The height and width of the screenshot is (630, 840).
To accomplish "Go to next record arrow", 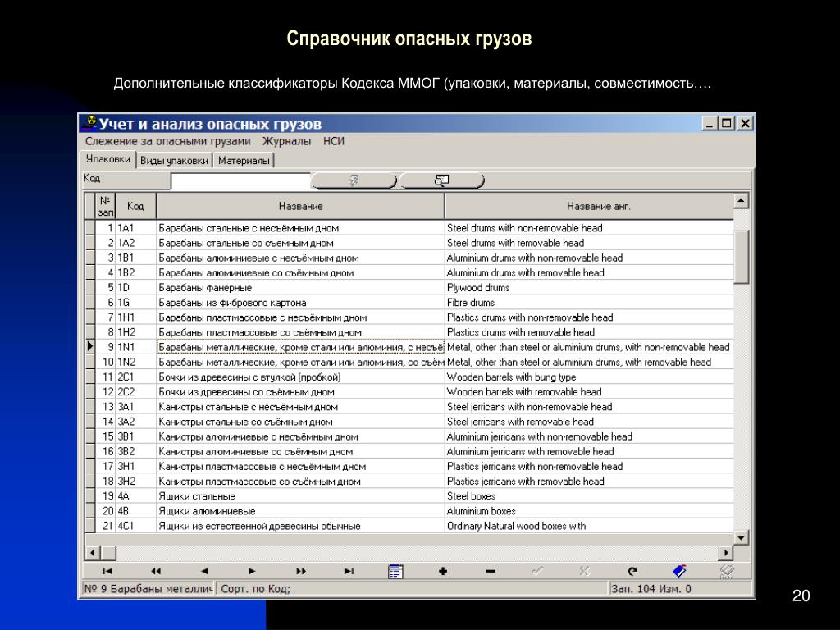I will click(x=253, y=571).
